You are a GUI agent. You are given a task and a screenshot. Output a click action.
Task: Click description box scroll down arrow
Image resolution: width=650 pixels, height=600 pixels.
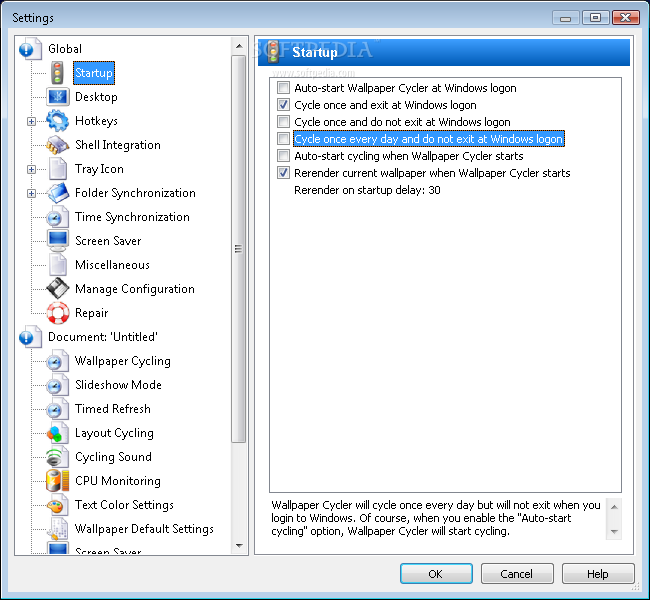click(x=614, y=532)
